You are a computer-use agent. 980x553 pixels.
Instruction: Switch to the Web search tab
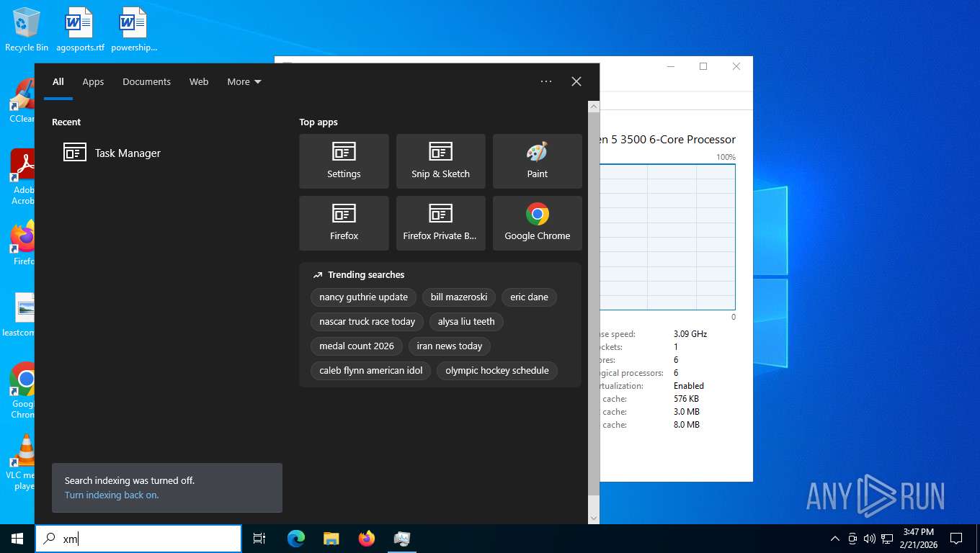click(199, 81)
